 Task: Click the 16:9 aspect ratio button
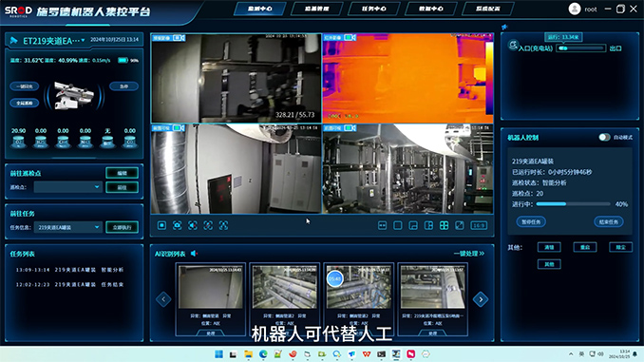[x=479, y=225]
